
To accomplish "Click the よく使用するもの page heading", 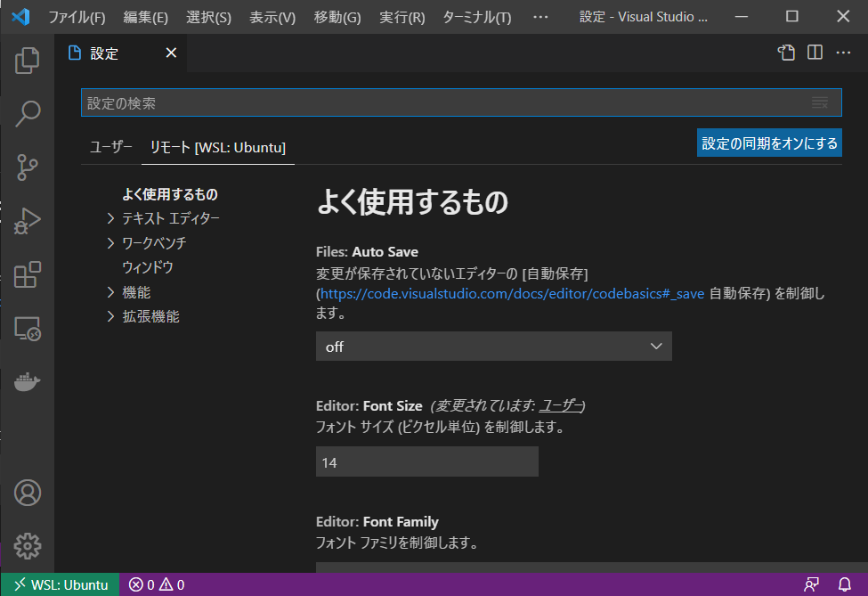I will pyautogui.click(x=412, y=202).
